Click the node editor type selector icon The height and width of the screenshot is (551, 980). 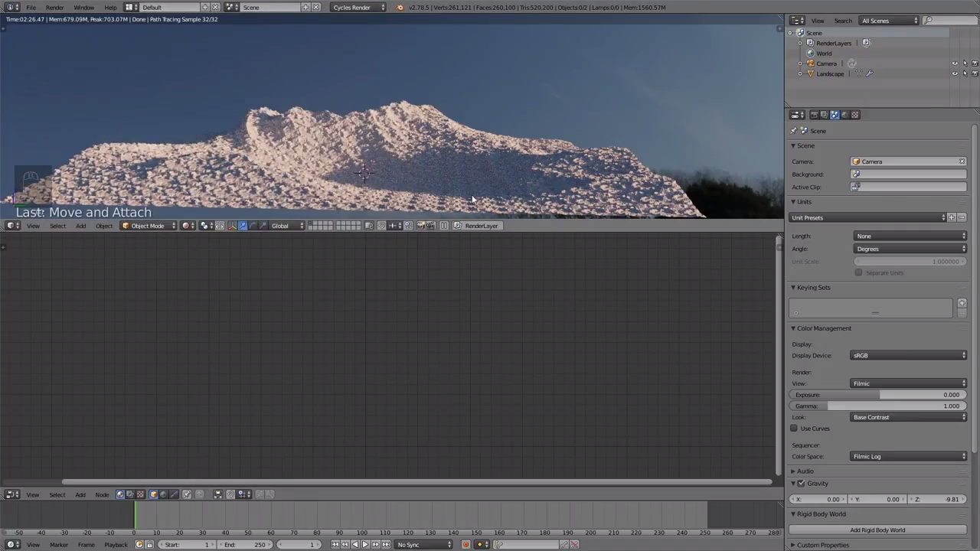[12, 494]
